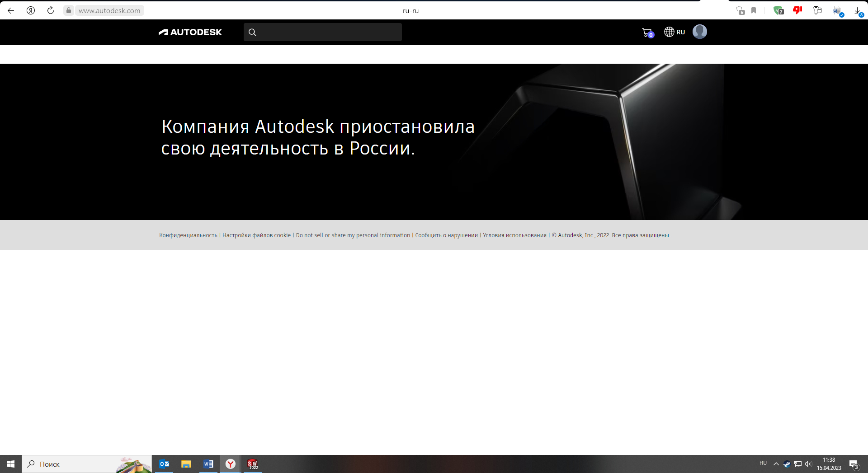Screen dimensions: 868x473
Task: Select the www.autodesk.com address field
Action: (x=109, y=10)
